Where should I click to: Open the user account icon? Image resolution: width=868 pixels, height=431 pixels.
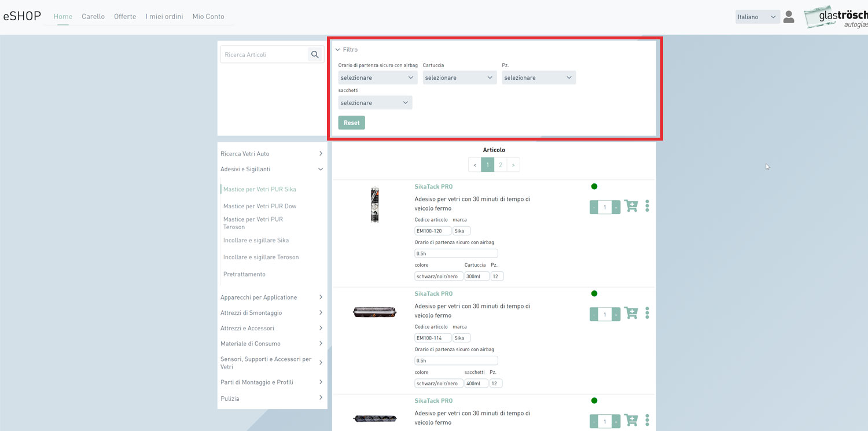(789, 17)
